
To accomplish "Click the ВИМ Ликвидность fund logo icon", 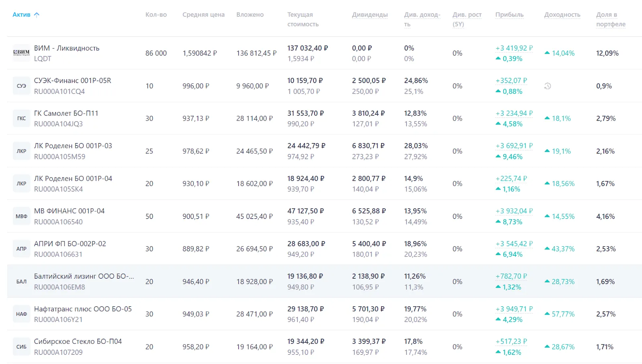I will (x=21, y=53).
